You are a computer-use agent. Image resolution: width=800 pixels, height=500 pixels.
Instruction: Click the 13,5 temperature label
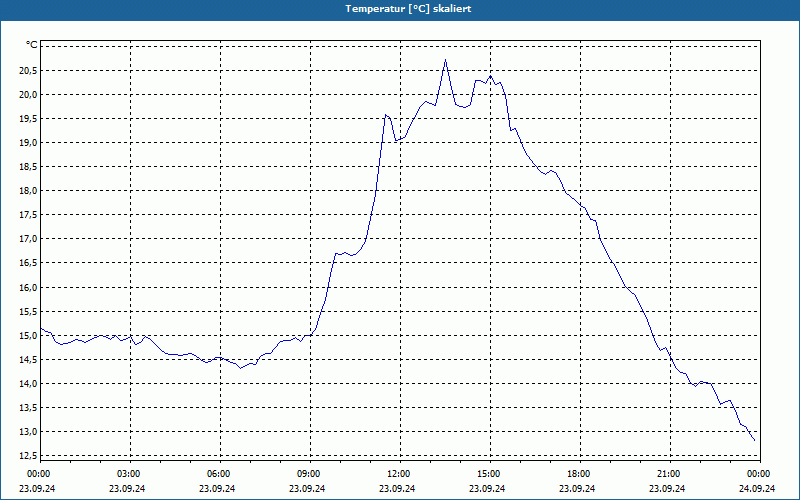28,408
